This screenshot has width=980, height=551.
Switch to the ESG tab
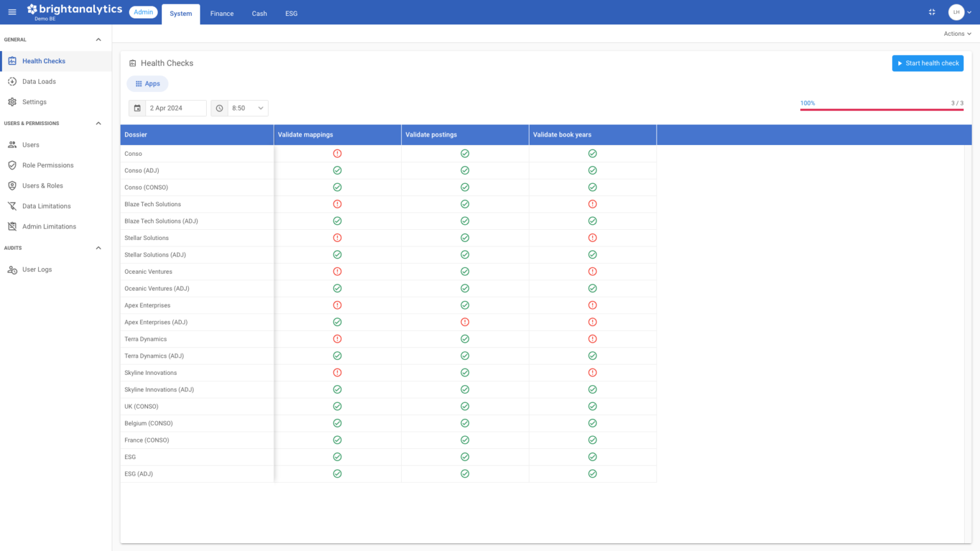(x=292, y=13)
